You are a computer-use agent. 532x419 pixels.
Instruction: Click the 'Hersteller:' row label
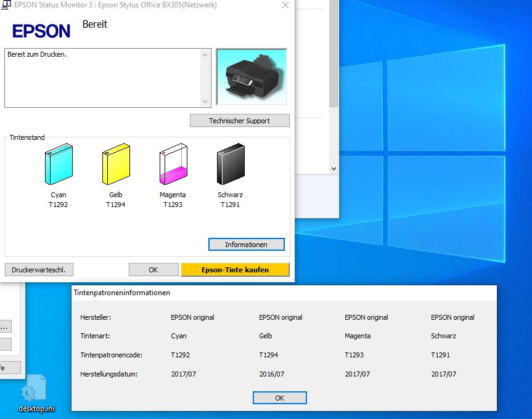tap(96, 317)
